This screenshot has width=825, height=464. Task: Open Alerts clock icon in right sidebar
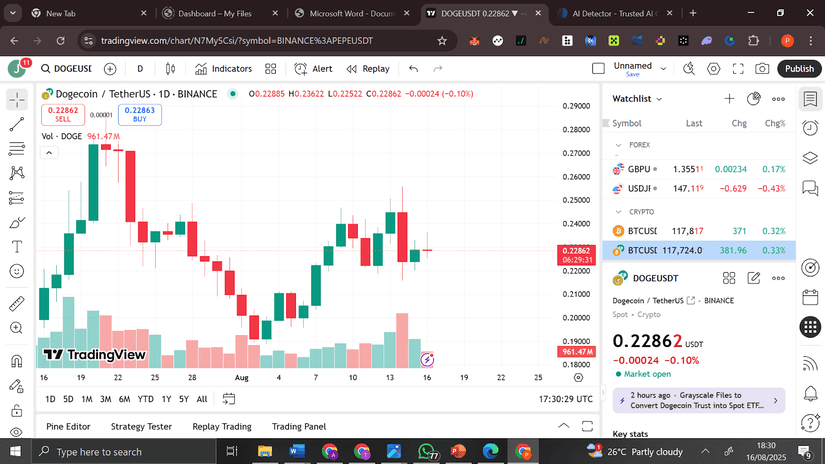pos(810,128)
